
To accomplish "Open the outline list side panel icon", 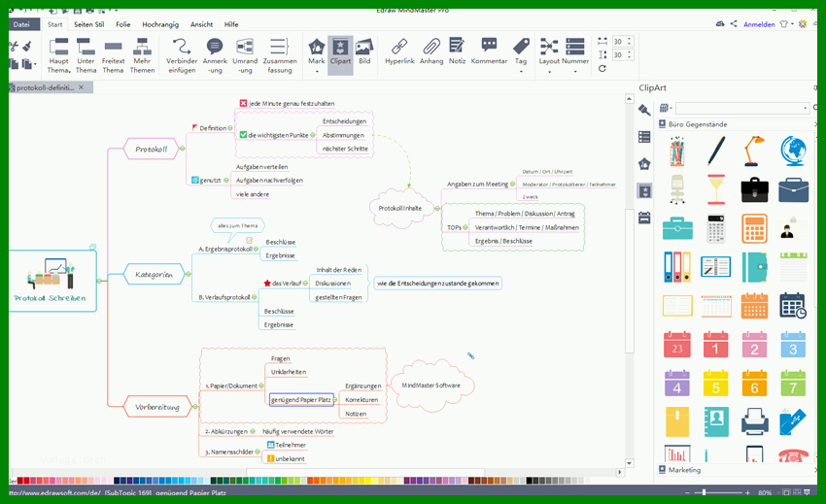I will pos(644,138).
